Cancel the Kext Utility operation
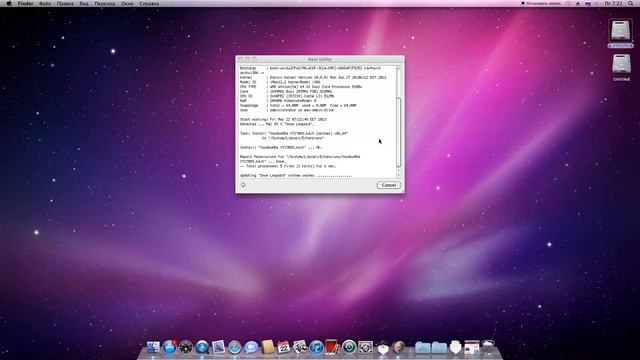The width and height of the screenshot is (640, 360). (389, 185)
